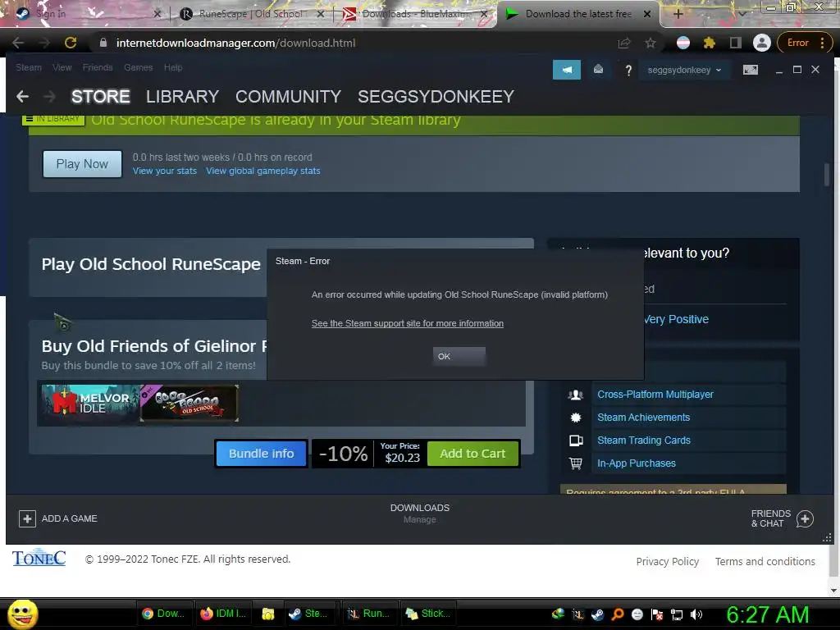Open SEGGSYDONKEEY profile tab
The image size is (840, 630).
pos(436,97)
